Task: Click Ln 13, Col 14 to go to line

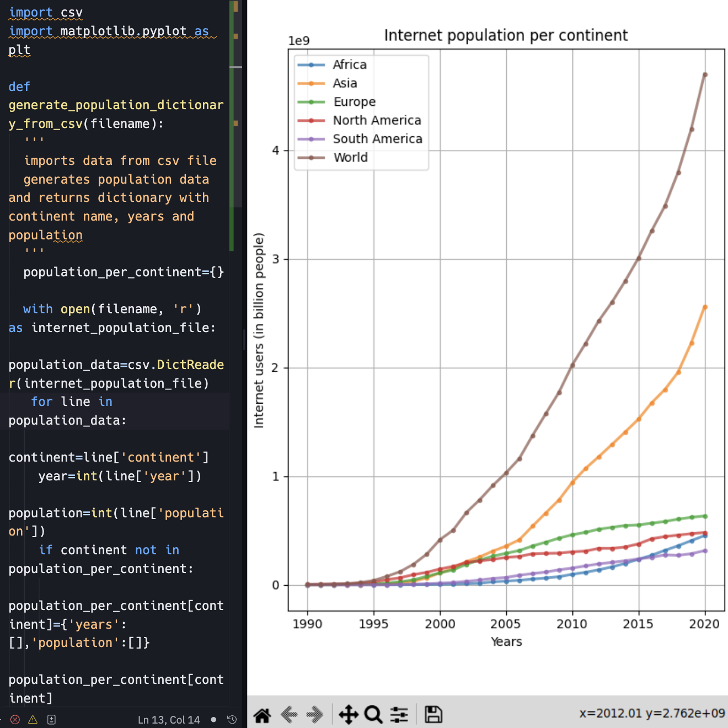Action: (x=169, y=719)
